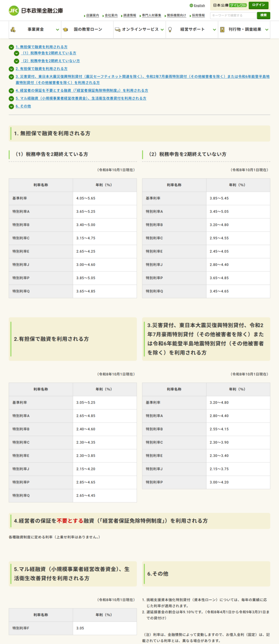
Task: Click 3.85〜5.45 rate cell
Action: click(x=238, y=198)
